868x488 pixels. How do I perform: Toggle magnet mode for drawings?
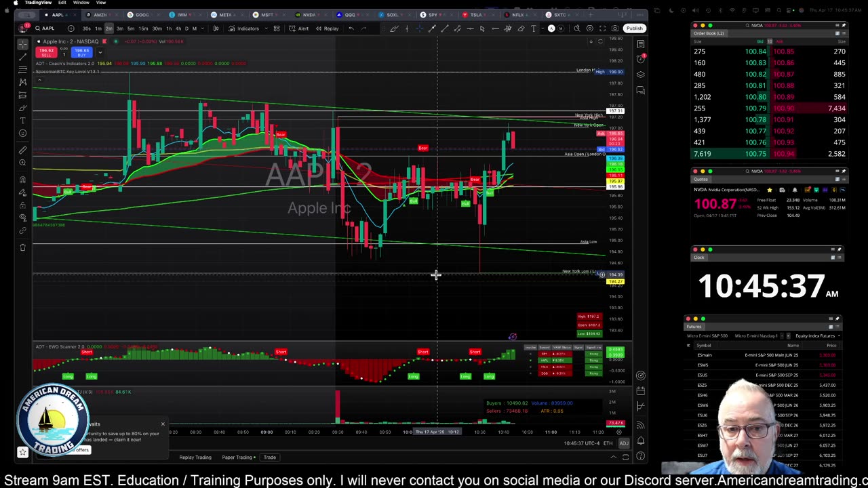pyautogui.click(x=22, y=180)
